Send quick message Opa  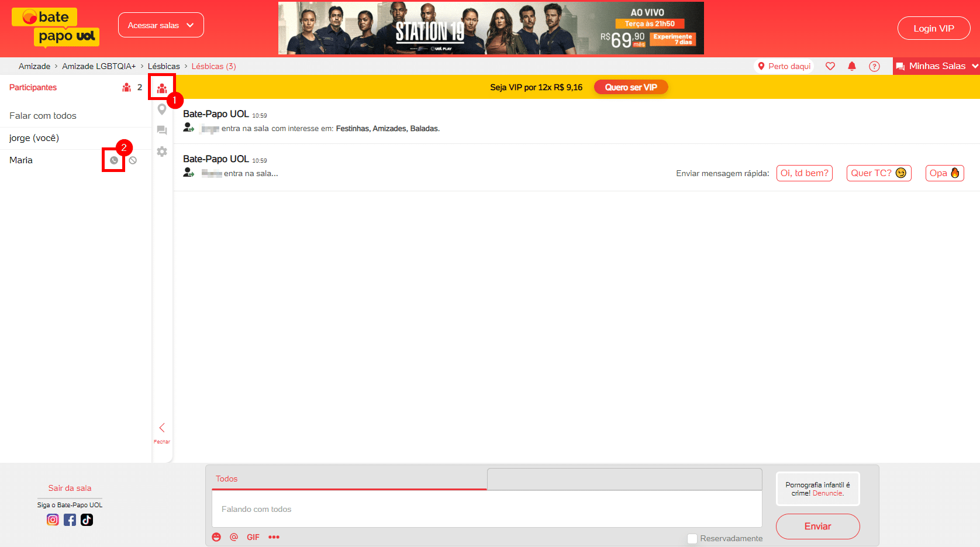click(x=944, y=173)
